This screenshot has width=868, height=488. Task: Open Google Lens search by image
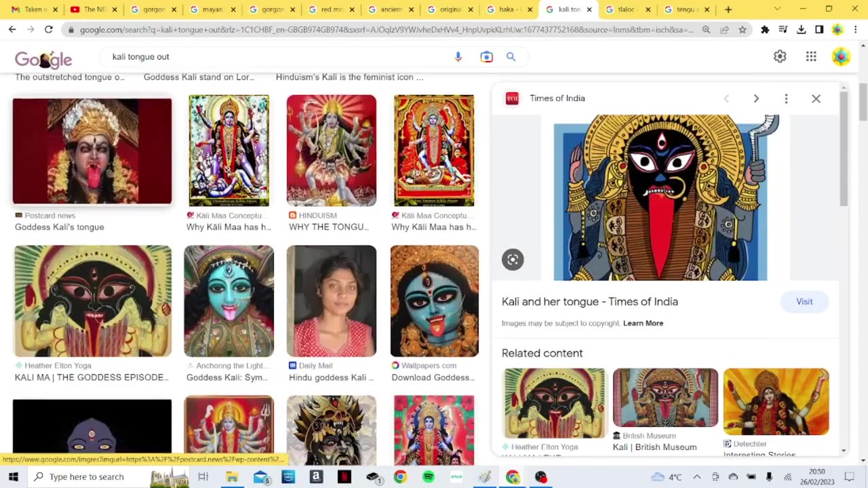click(x=486, y=57)
